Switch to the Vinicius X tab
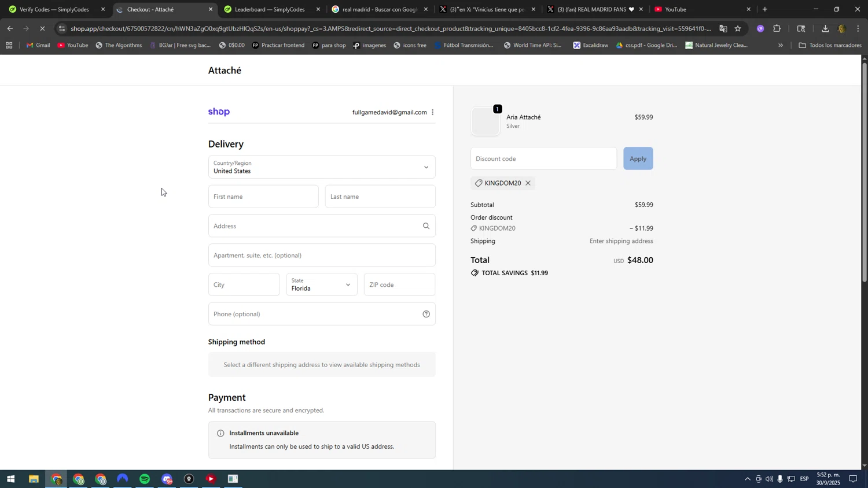Image resolution: width=868 pixels, height=488 pixels. point(488,9)
